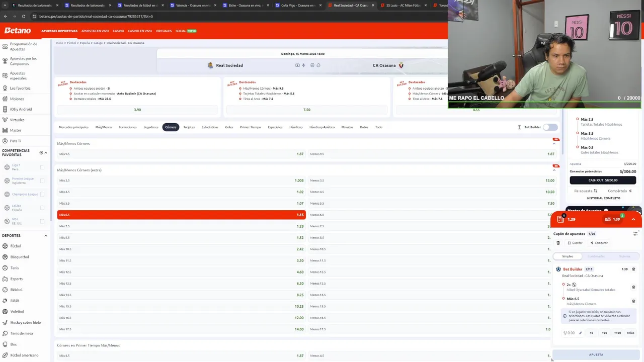Remove Mikel Oyarzabal Remates totales selection
Image resolution: width=644 pixels, height=362 pixels.
[x=633, y=287]
